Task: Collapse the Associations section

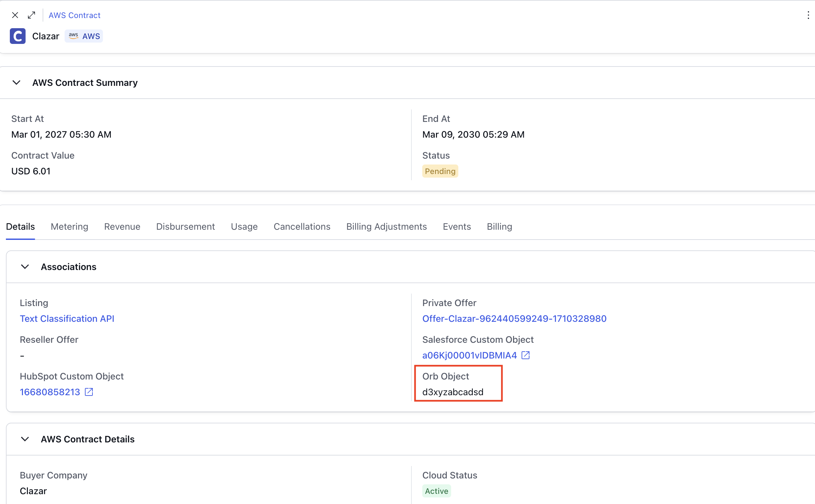Action: (x=25, y=267)
